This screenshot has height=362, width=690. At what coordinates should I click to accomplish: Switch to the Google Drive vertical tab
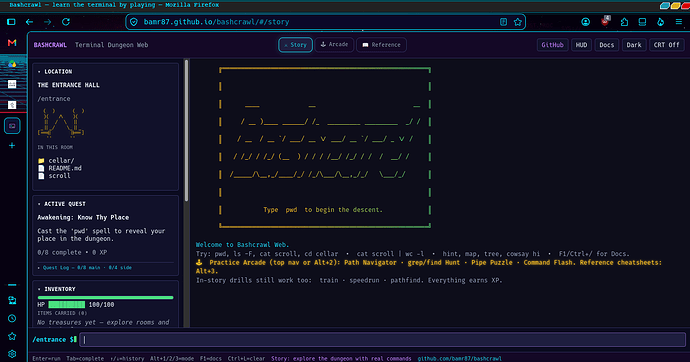point(12,64)
